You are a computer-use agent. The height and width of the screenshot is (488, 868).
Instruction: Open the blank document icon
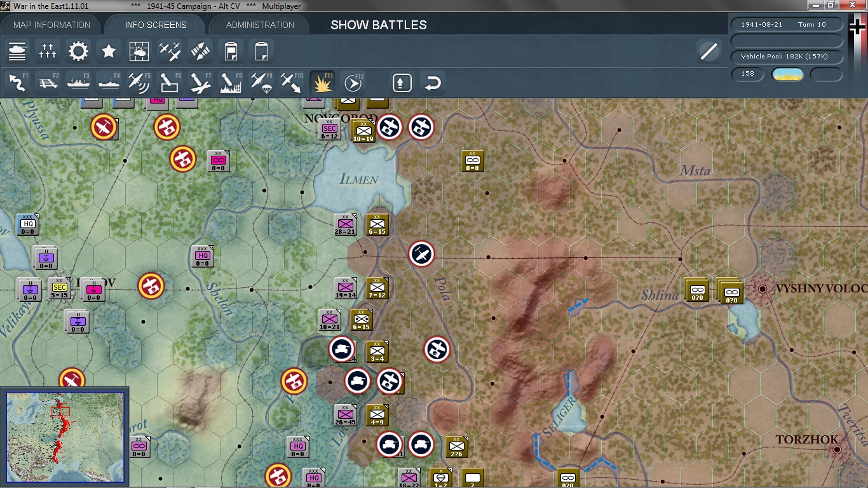pyautogui.click(x=262, y=51)
